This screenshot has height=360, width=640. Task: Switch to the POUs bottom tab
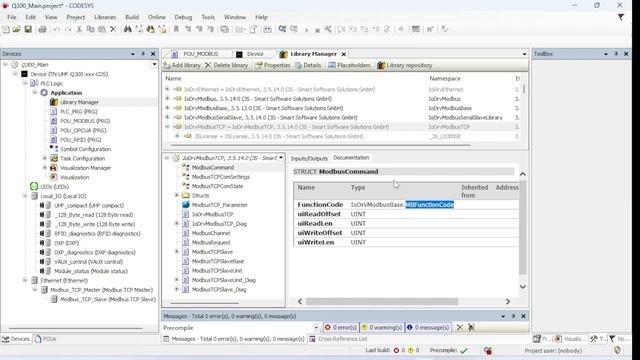[46, 339]
